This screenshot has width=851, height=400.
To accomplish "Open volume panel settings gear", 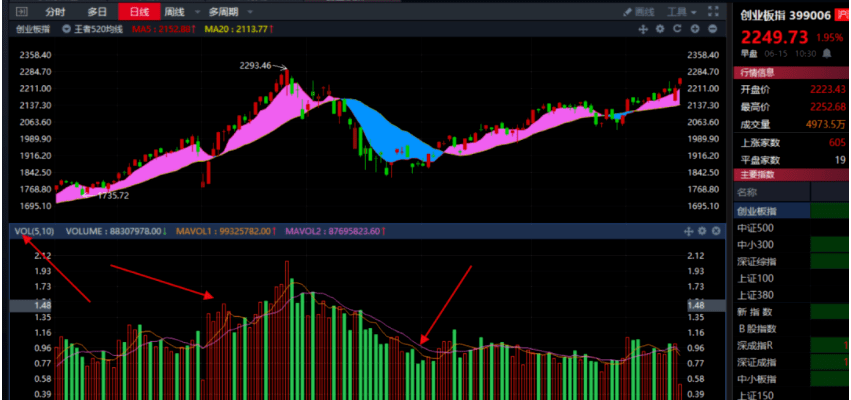I will pos(702,231).
